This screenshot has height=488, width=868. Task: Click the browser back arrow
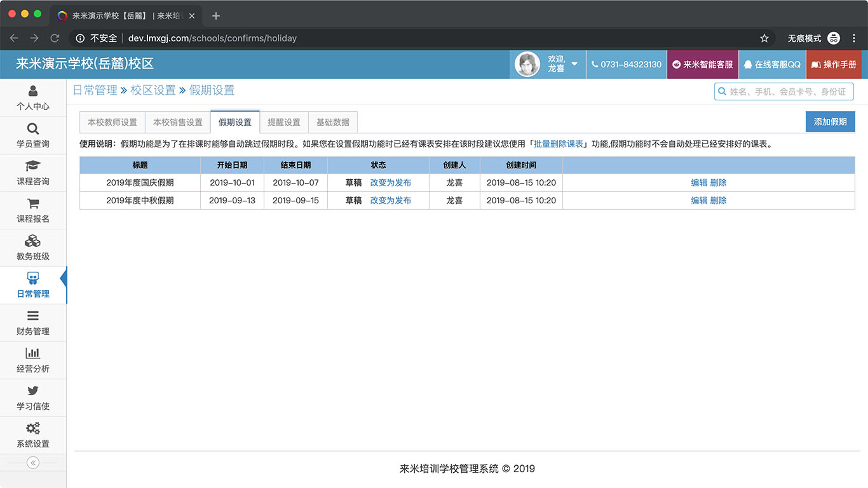pos(14,38)
